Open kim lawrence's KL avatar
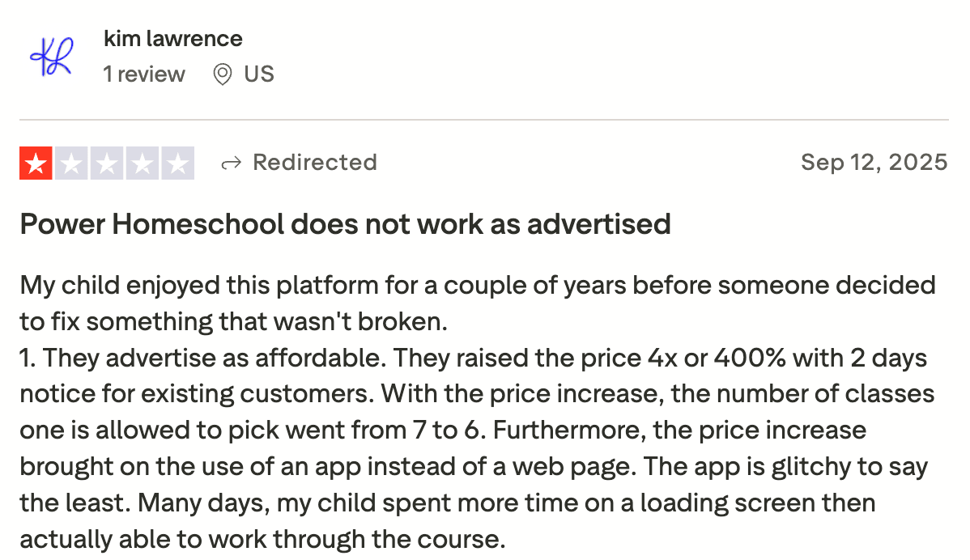Image resolution: width=970 pixels, height=560 pixels. 51,57
